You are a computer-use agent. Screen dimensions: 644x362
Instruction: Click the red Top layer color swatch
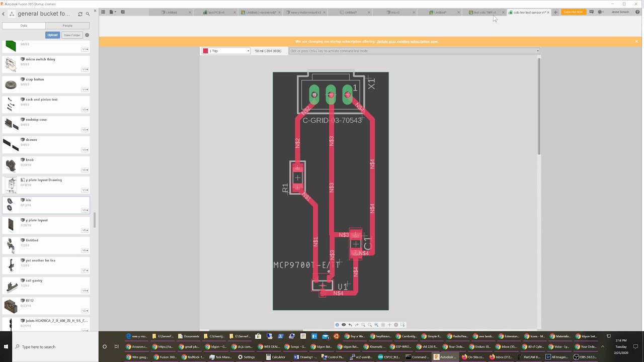pyautogui.click(x=205, y=51)
